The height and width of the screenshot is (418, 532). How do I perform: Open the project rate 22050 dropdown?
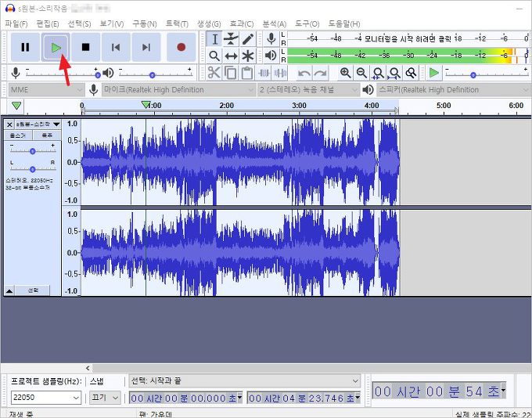pyautogui.click(x=46, y=398)
